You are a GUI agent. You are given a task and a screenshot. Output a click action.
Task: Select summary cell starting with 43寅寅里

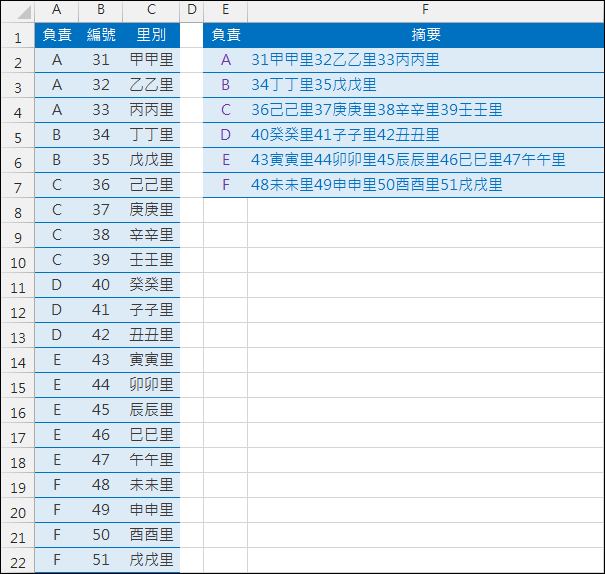coord(426,160)
